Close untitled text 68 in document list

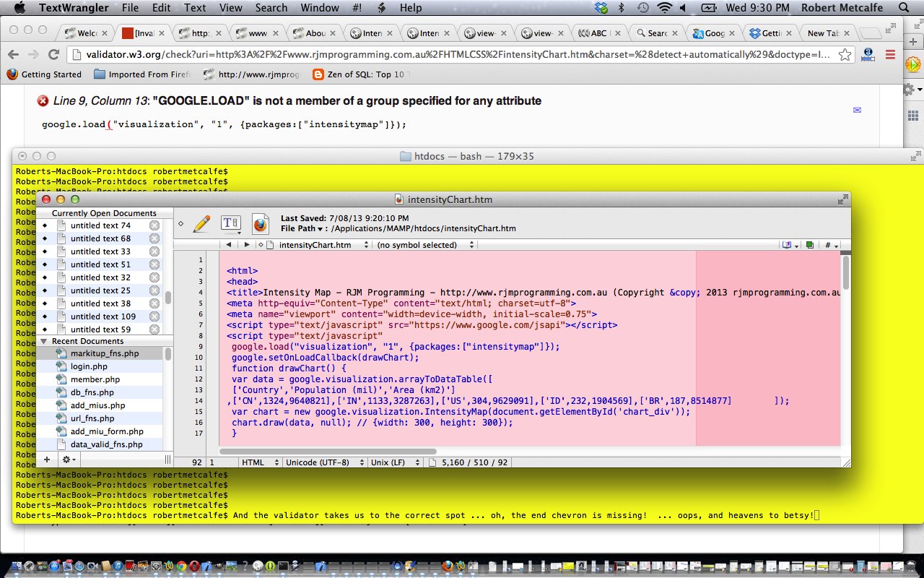click(x=154, y=238)
